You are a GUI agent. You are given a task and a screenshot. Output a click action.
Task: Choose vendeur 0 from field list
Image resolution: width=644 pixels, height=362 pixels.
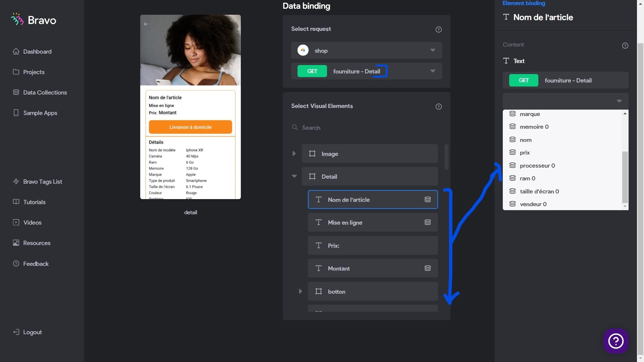point(562,204)
